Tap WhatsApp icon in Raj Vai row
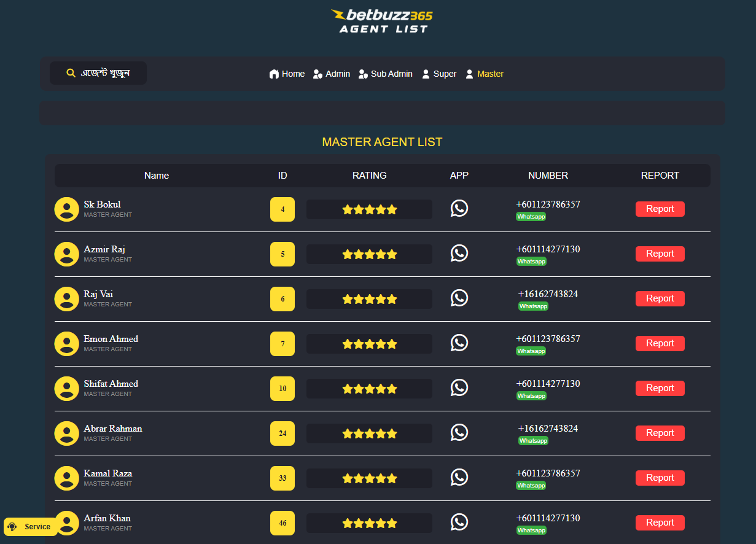The height and width of the screenshot is (544, 756). point(459,298)
